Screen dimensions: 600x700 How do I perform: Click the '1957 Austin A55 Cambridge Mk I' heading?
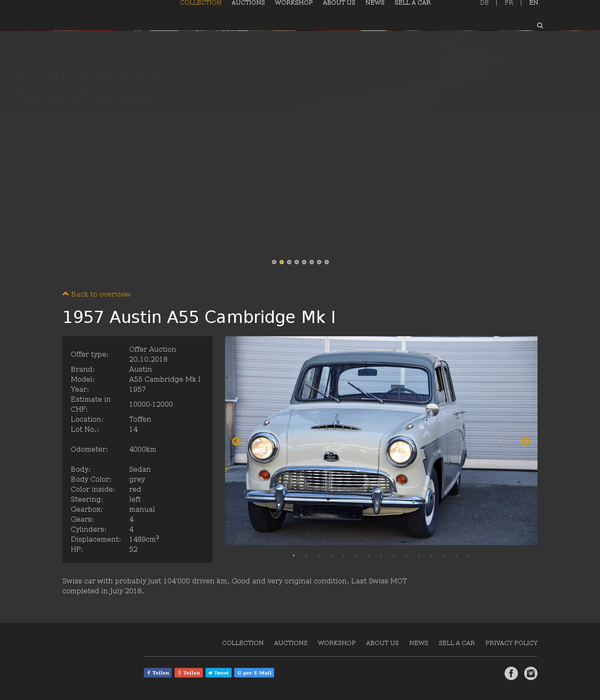[x=199, y=317]
